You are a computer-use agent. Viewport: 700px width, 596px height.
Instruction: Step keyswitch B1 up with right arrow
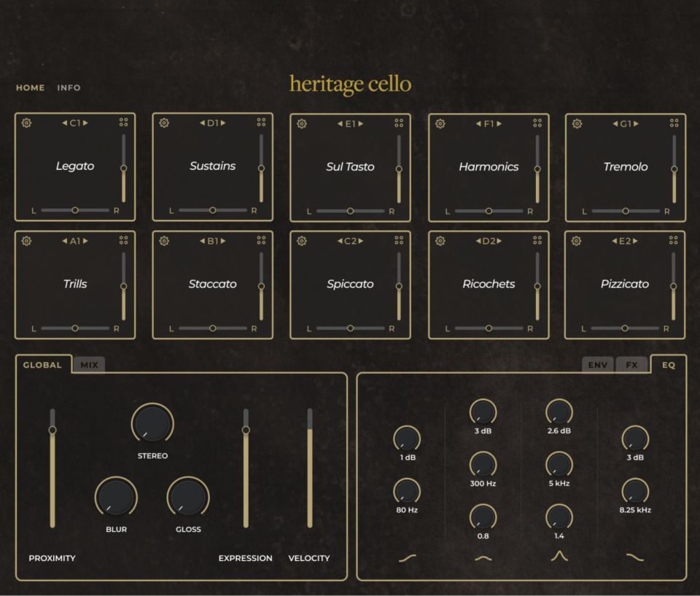click(x=223, y=241)
